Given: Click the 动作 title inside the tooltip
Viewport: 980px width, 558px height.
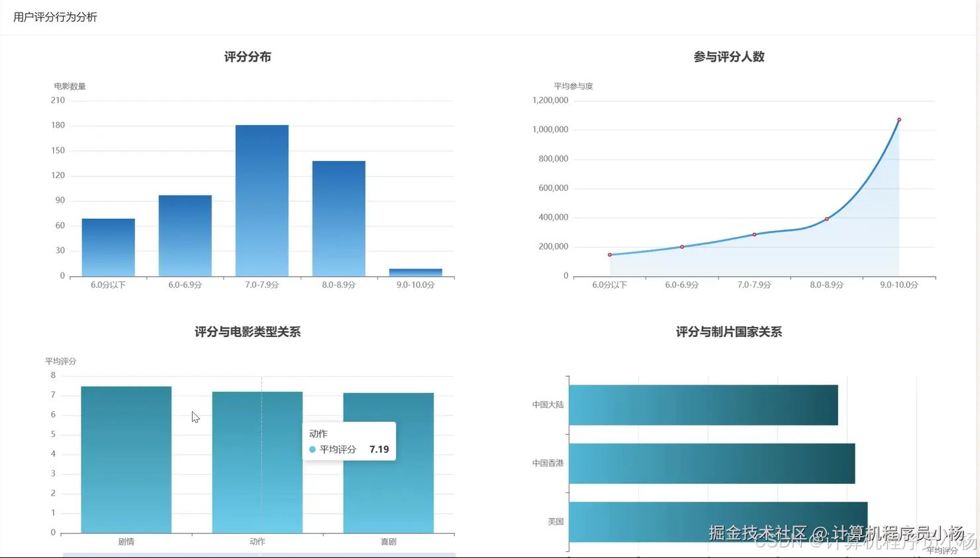Looking at the screenshot, I should (x=318, y=434).
